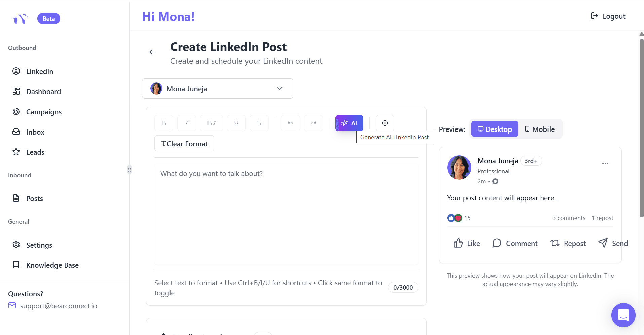
Task: Apply strikethrough formatting
Action: pyautogui.click(x=259, y=123)
